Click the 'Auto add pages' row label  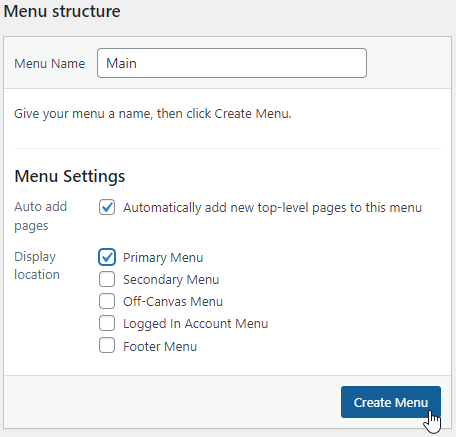pos(41,216)
